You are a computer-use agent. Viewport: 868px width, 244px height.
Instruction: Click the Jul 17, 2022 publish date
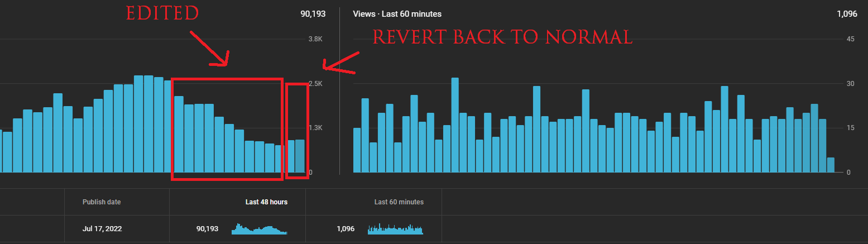[x=102, y=229]
